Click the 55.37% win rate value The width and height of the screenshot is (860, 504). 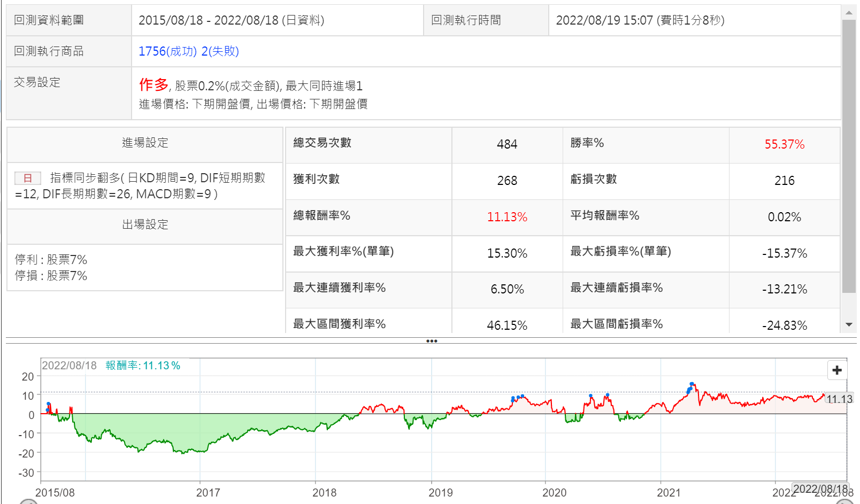784,144
